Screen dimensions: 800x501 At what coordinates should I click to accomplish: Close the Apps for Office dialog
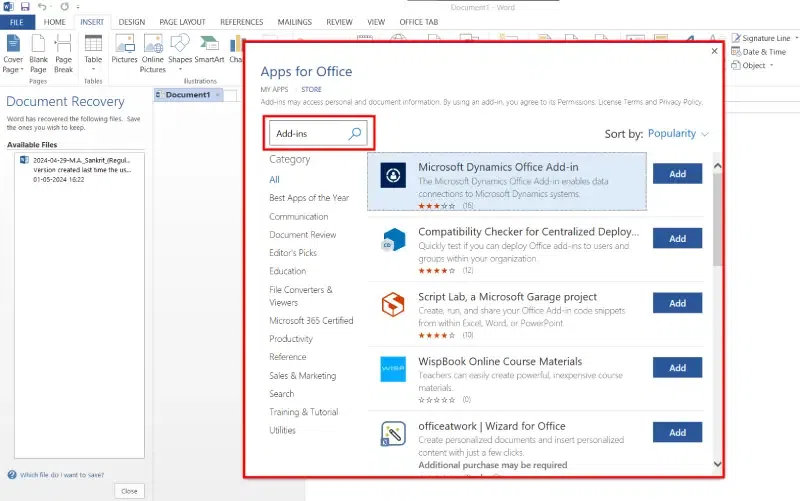coord(714,51)
